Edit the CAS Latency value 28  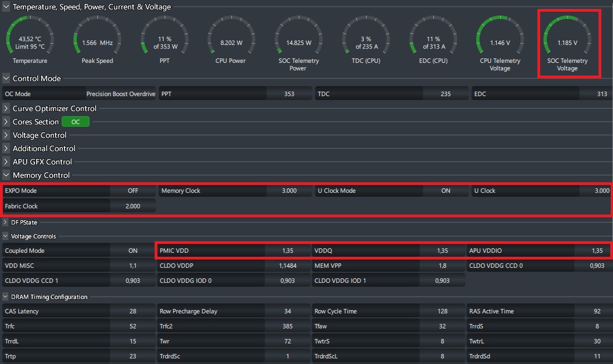pyautogui.click(x=133, y=311)
